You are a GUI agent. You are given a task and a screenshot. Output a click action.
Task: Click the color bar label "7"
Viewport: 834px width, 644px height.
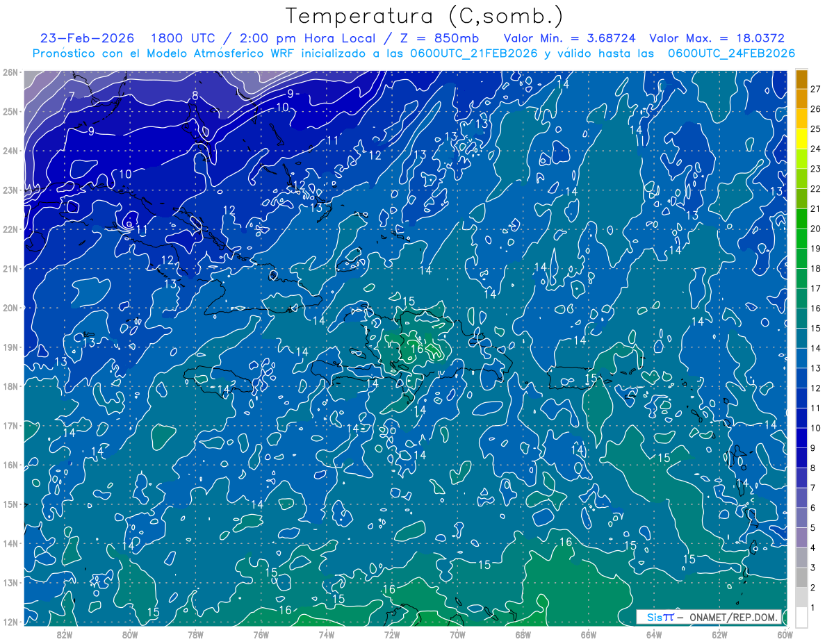[812, 488]
